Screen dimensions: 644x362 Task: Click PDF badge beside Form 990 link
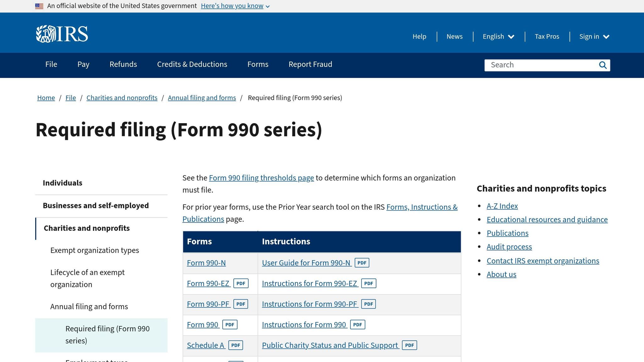click(230, 325)
